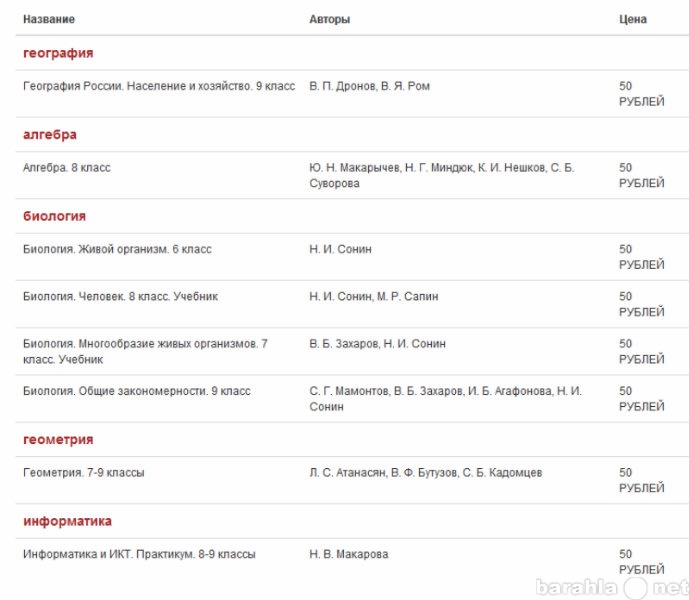The height and width of the screenshot is (600, 689).
Task: Click book География России. Население и хозяйство
Action: 159,86
